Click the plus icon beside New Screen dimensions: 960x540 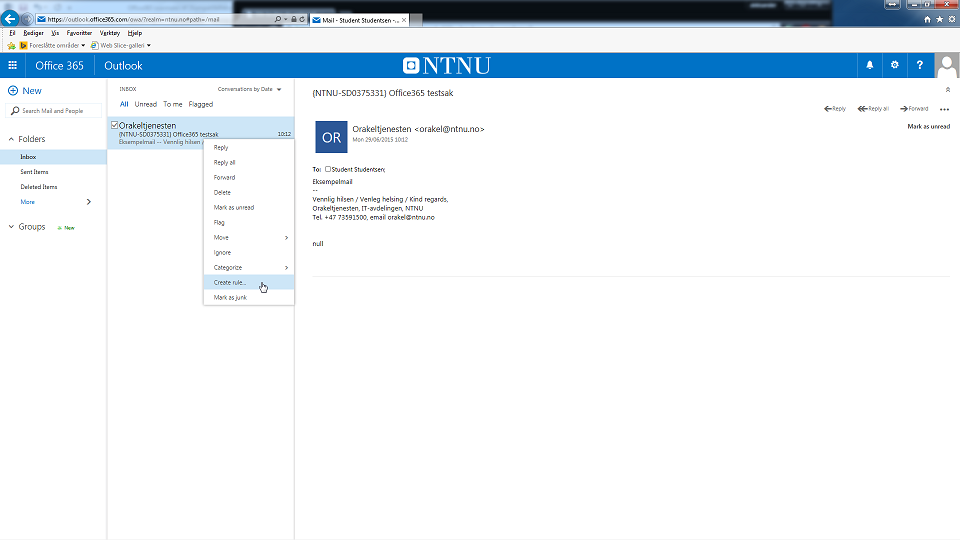pyautogui.click(x=13, y=91)
